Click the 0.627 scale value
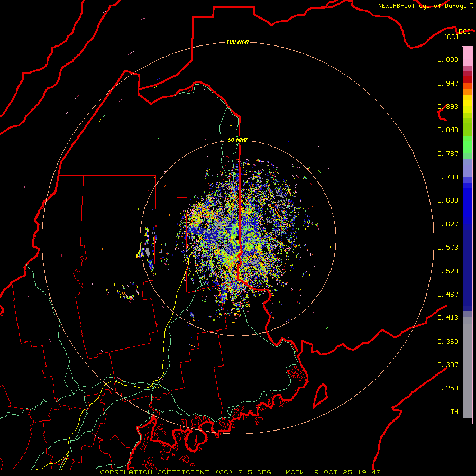Screen dimensions: 476x476 pyautogui.click(x=448, y=224)
